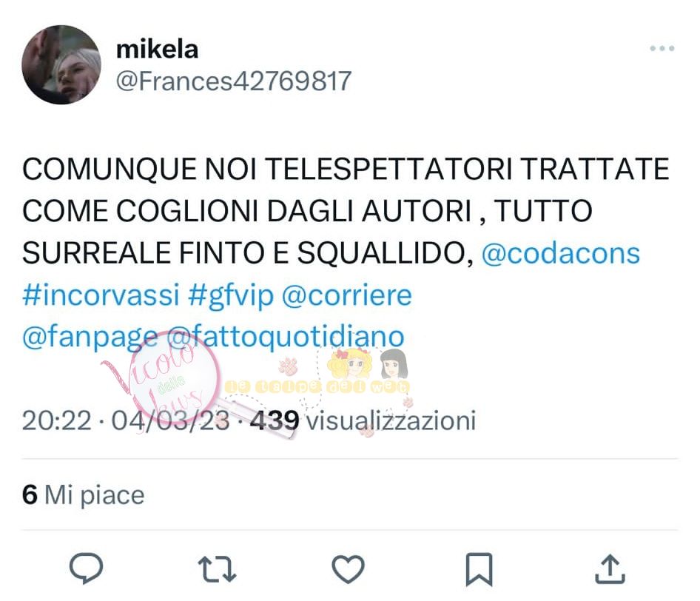
Task: Tap the reply speech-bubble icon
Action: 86,568
